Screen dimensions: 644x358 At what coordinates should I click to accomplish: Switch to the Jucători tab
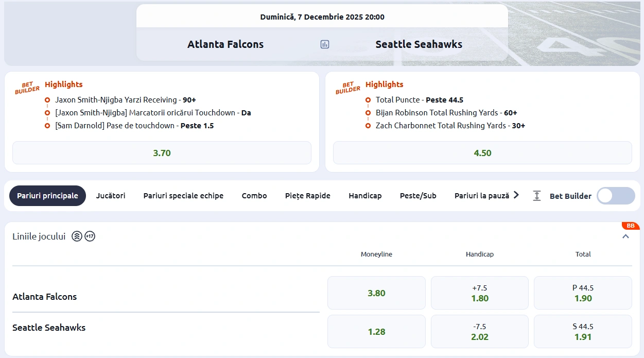tap(110, 196)
